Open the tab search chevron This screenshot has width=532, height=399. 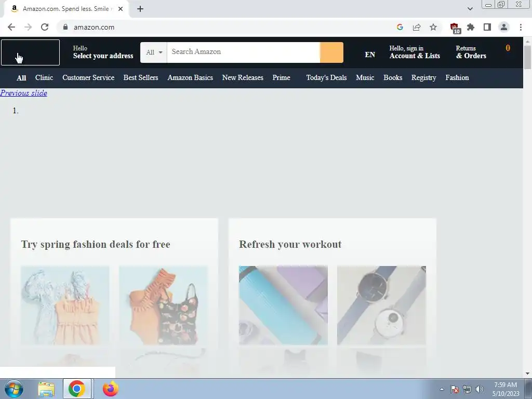(470, 9)
